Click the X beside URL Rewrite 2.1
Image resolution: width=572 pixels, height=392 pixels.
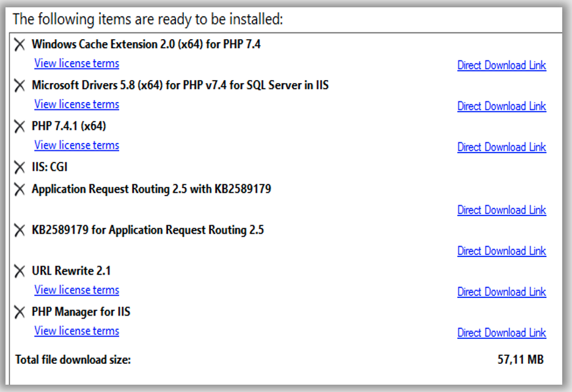[20, 271]
